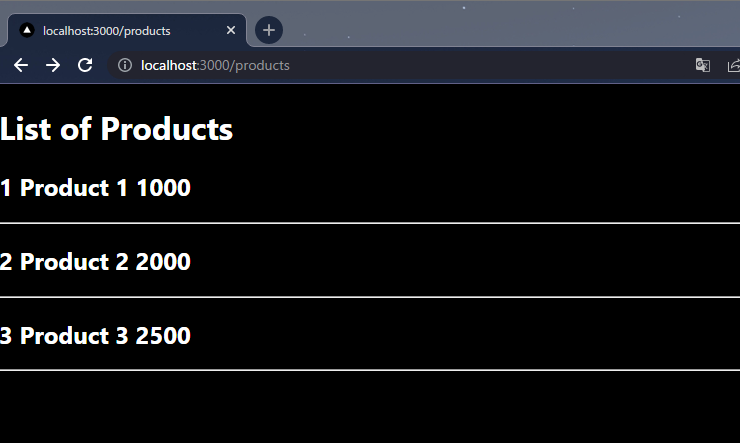Open the translate page icon
The image size is (740, 443).
[x=703, y=65]
